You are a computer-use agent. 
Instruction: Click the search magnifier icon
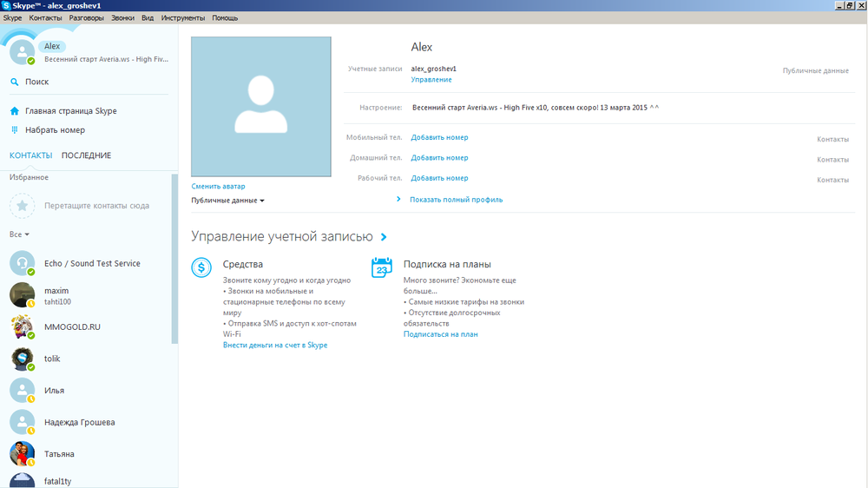pos(15,82)
